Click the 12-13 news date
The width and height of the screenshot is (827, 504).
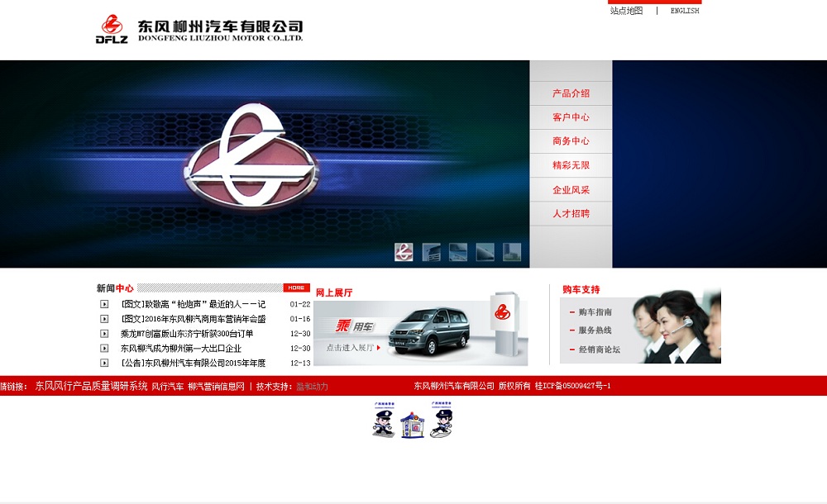coord(300,364)
